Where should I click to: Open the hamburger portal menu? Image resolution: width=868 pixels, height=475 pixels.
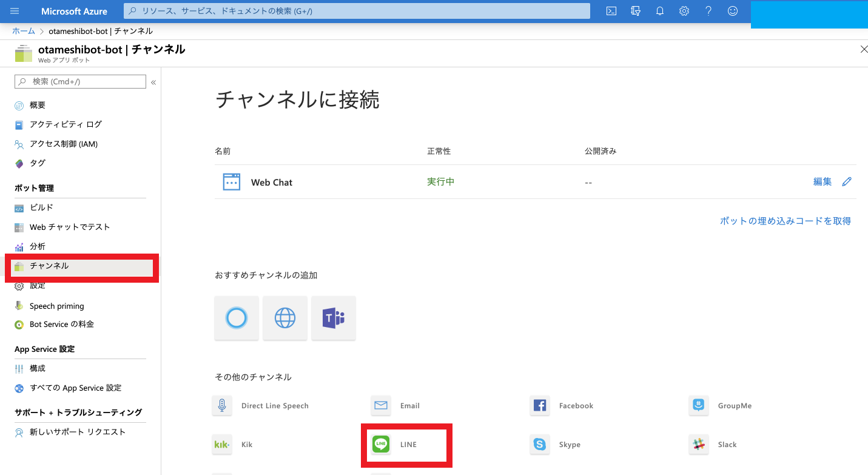(x=15, y=11)
